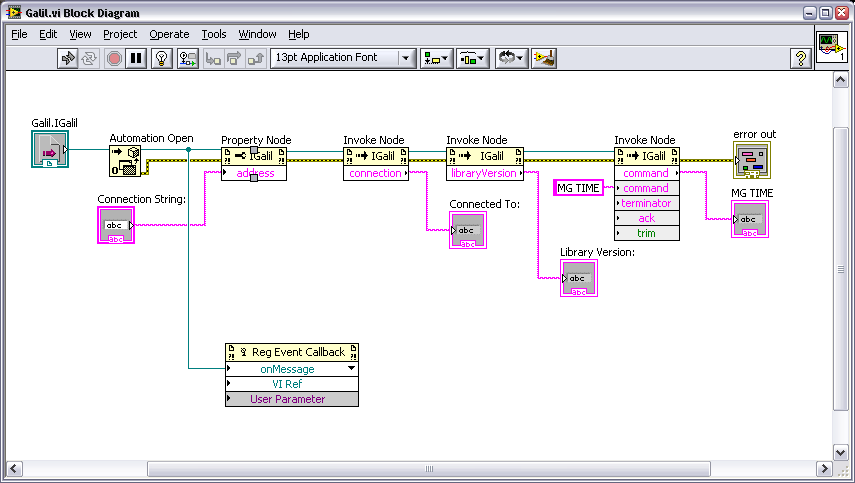The height and width of the screenshot is (483, 855).
Task: Open the File menu
Action: (x=19, y=34)
